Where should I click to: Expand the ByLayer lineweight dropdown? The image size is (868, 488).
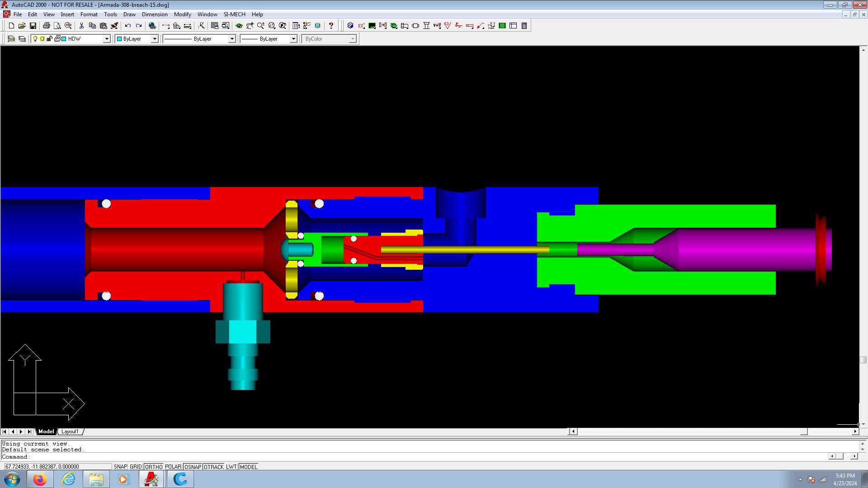293,39
